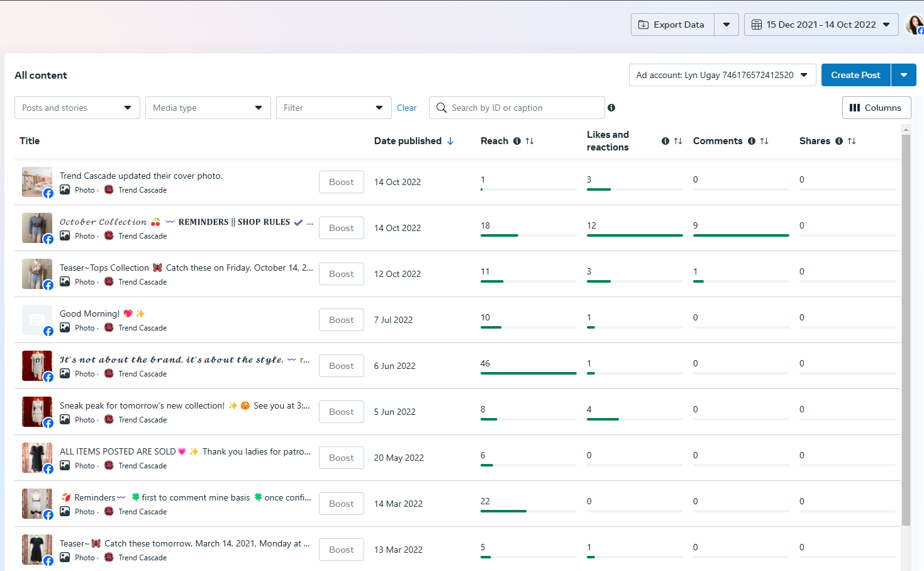Sort by Likes and reactions arrows
Screen dimensions: 924x571
[678, 141]
